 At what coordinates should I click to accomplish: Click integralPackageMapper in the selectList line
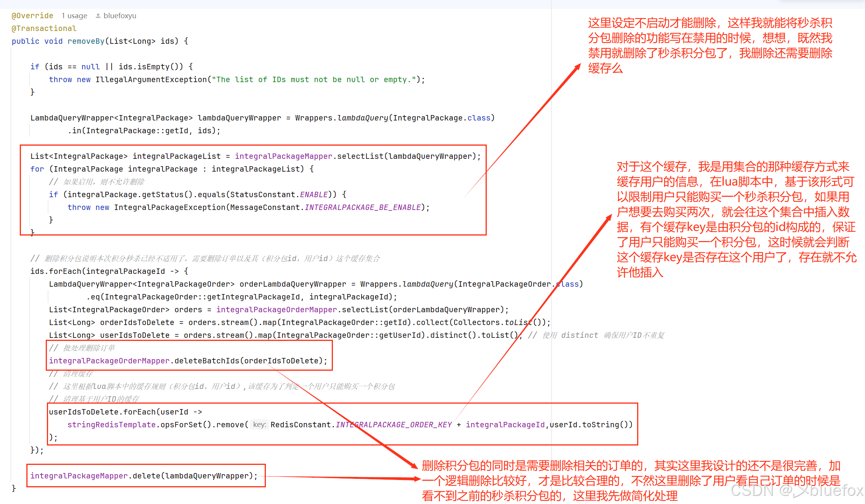click(283, 157)
